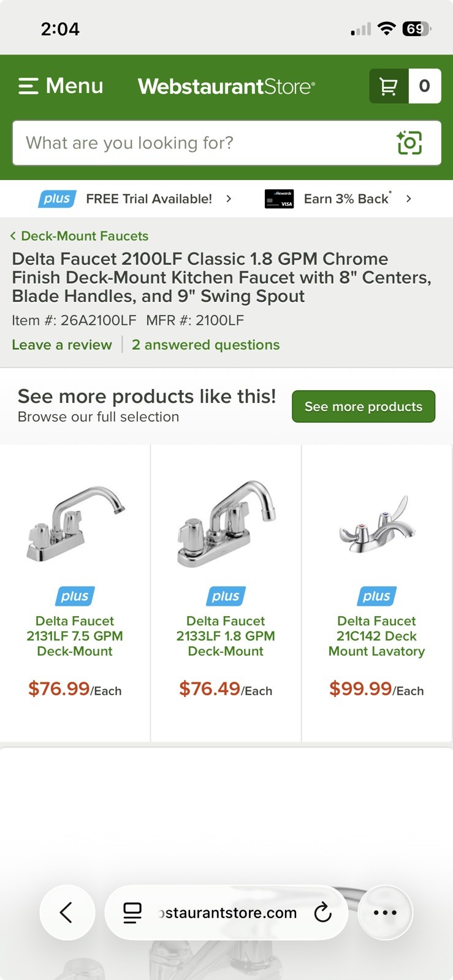Open the hamburger Menu icon
453x980 pixels.
pos(28,86)
